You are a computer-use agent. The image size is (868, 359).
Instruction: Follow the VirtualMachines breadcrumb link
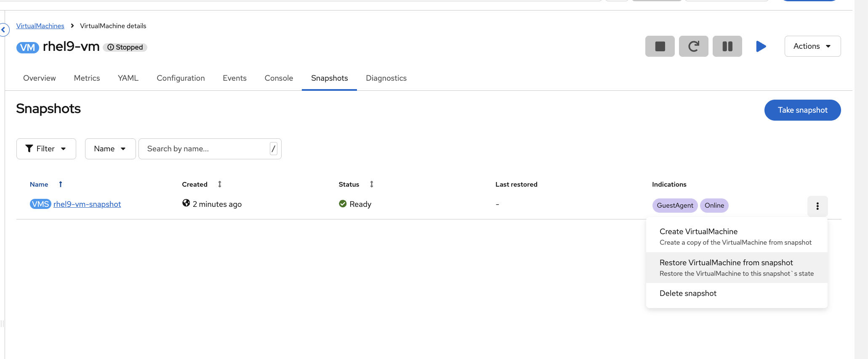coord(40,26)
